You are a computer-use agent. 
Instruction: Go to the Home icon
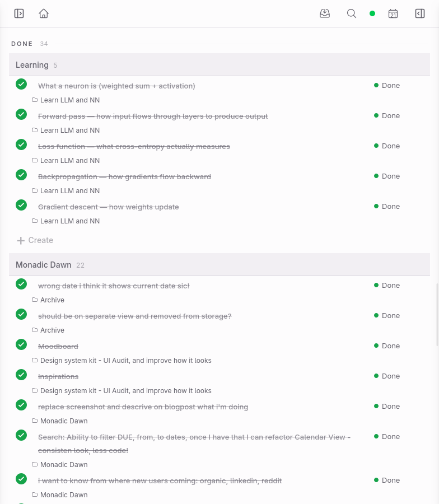(44, 13)
